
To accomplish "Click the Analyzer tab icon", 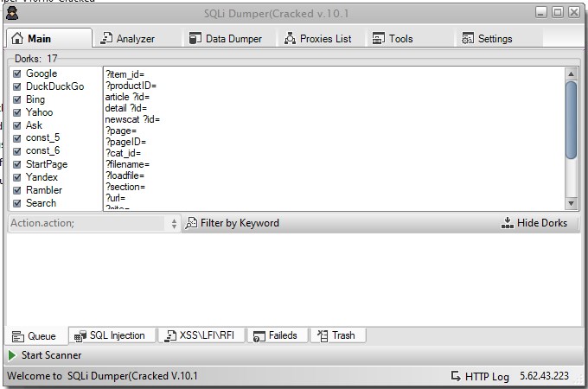I will (x=106, y=38).
